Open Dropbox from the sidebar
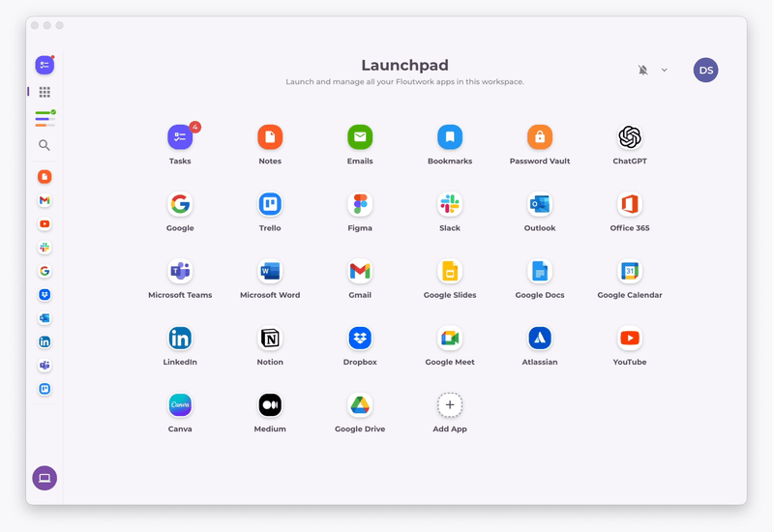This screenshot has height=532, width=774. [45, 295]
